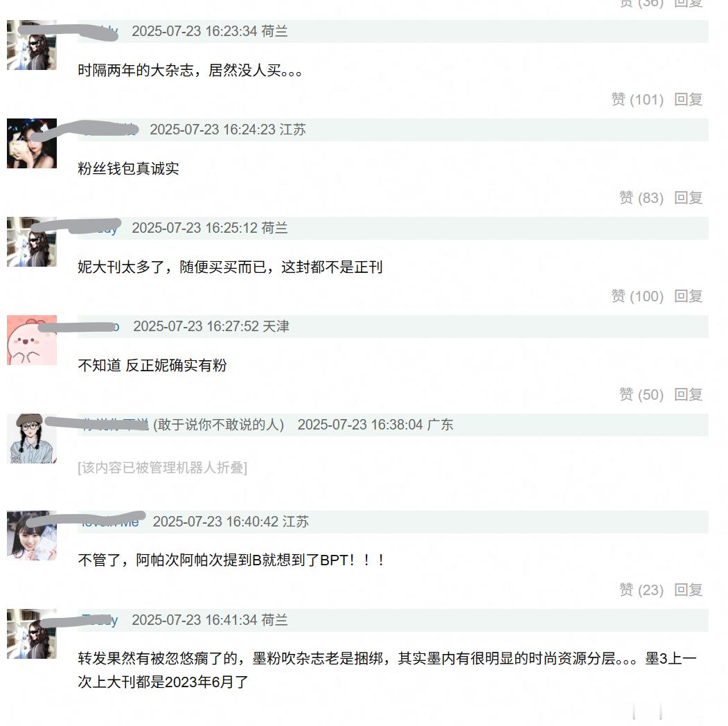Reply to the 天津 user's comment
This screenshot has width=728, height=726.
coord(688,395)
